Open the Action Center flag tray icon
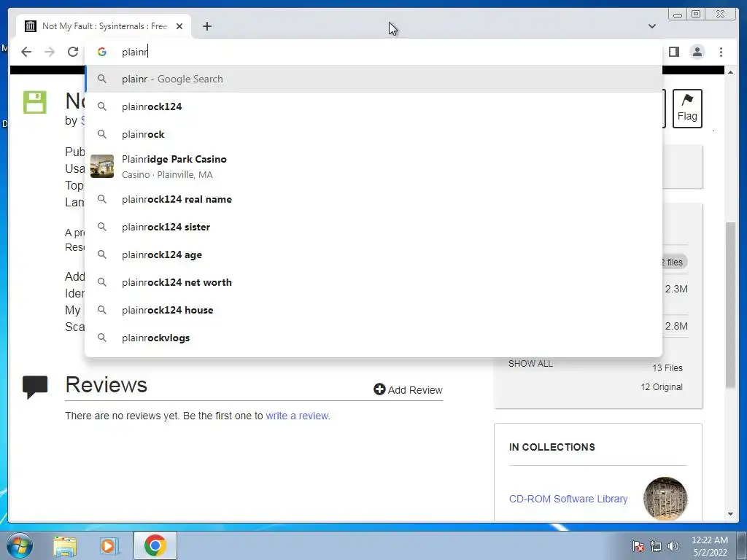 point(638,546)
